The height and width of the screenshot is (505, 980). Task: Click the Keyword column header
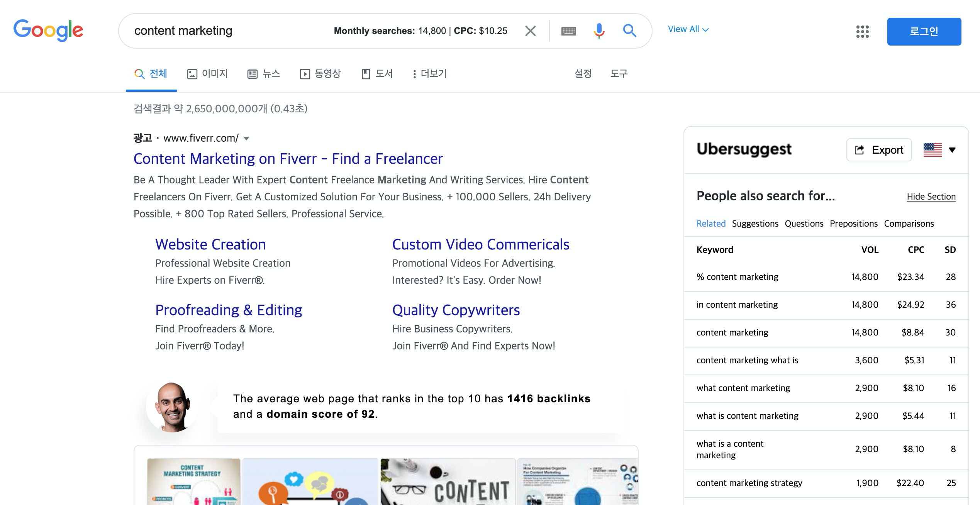pos(715,250)
